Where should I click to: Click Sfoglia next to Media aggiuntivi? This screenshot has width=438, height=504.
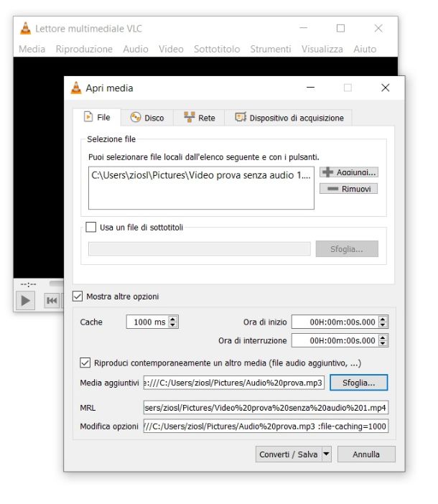pyautogui.click(x=358, y=383)
